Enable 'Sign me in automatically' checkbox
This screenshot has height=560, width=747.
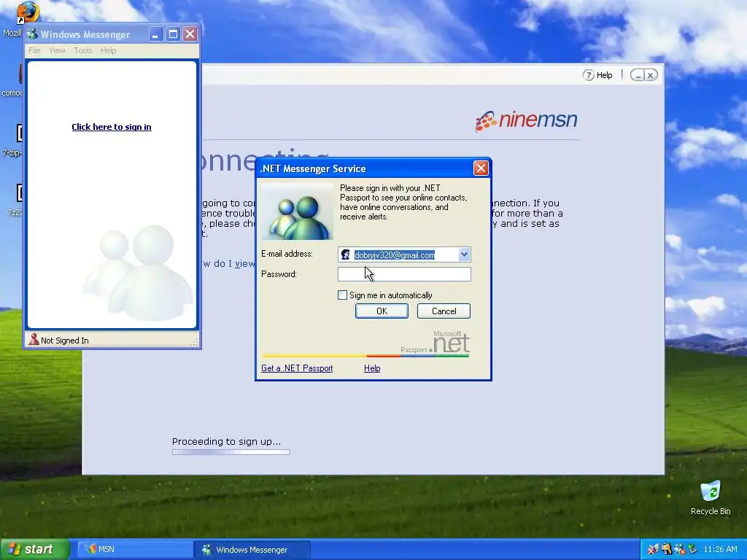[x=343, y=295]
